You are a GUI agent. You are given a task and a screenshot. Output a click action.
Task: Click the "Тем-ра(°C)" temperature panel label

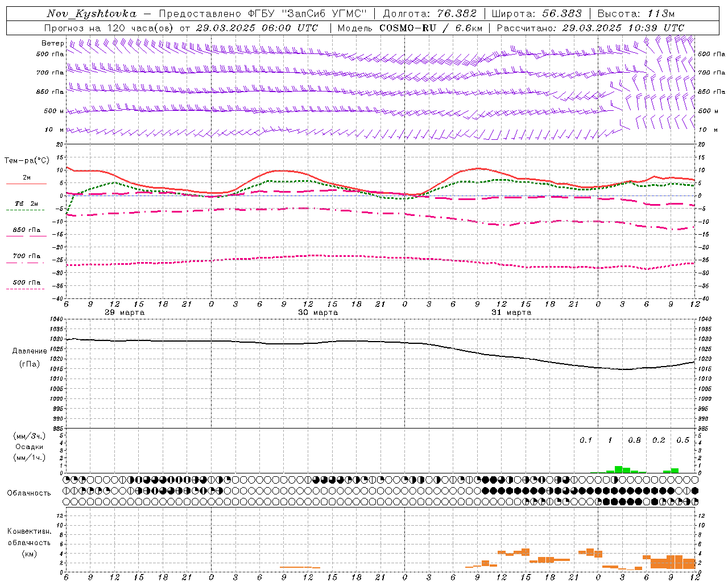(26, 161)
